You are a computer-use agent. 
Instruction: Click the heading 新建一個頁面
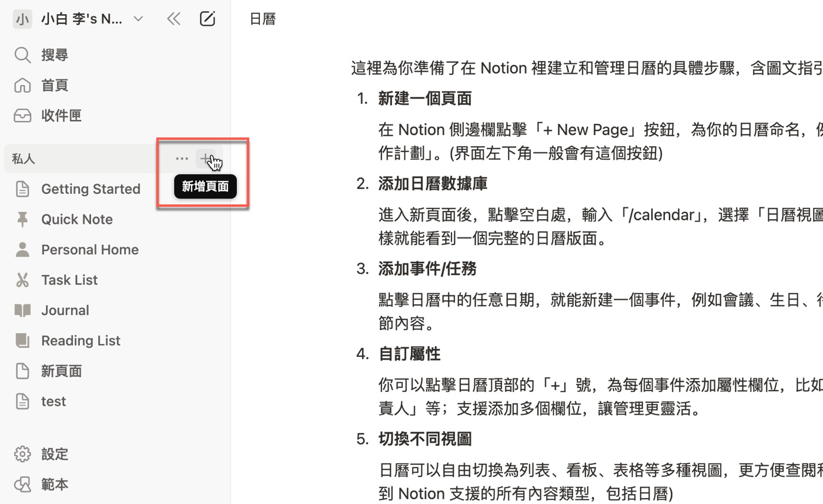coord(425,99)
